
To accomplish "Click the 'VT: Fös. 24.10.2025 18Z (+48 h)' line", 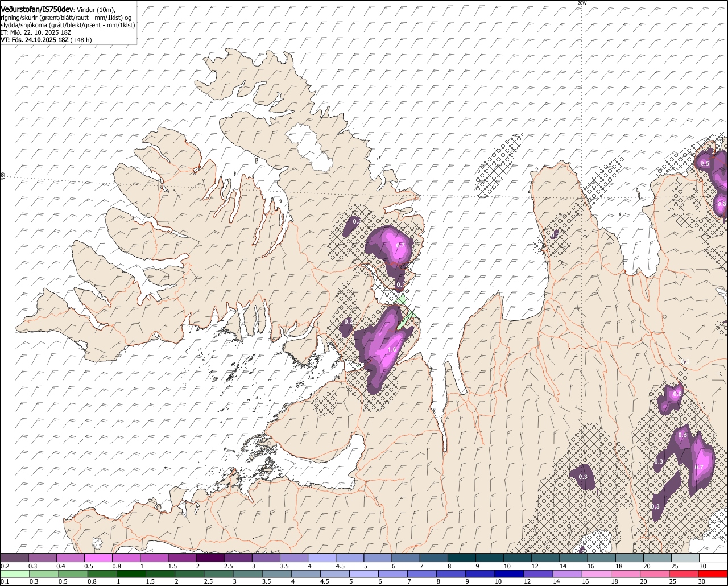I will tap(46, 40).
